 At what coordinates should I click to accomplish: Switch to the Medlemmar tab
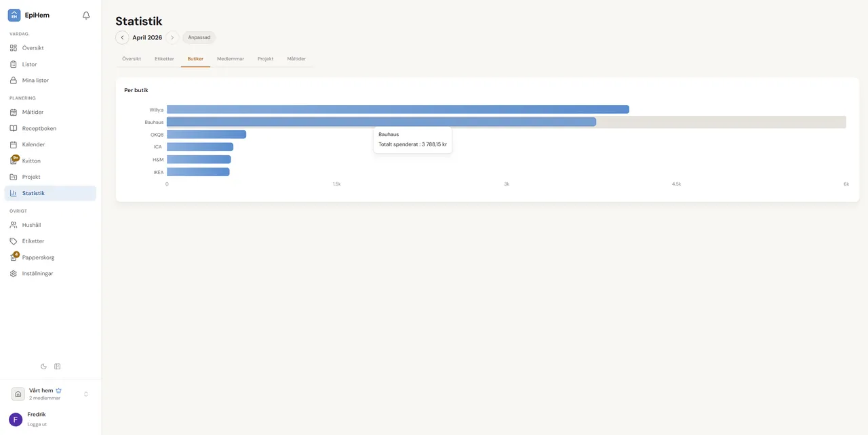click(x=231, y=59)
